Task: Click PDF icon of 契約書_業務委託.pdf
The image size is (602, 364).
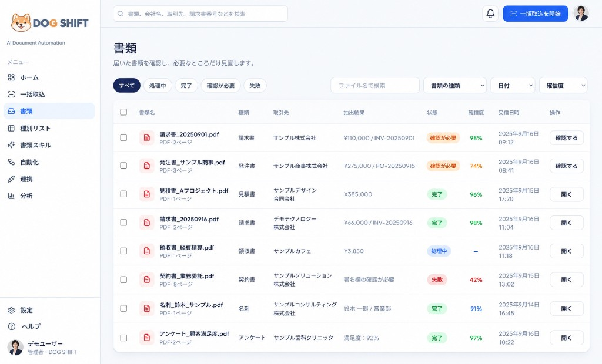Action: (x=146, y=279)
